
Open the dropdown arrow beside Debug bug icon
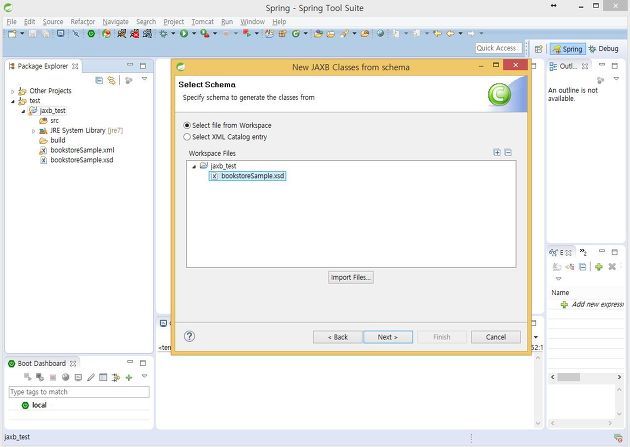[x=173, y=34]
